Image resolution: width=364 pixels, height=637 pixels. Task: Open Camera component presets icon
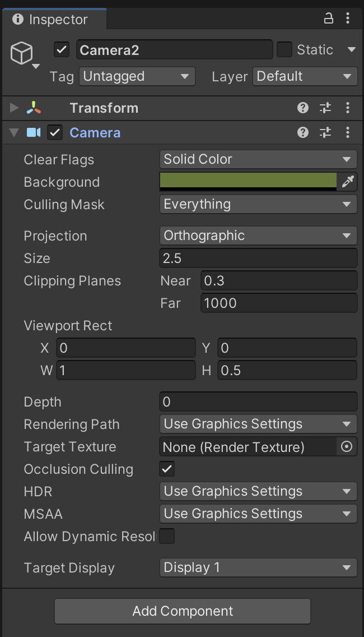point(325,132)
